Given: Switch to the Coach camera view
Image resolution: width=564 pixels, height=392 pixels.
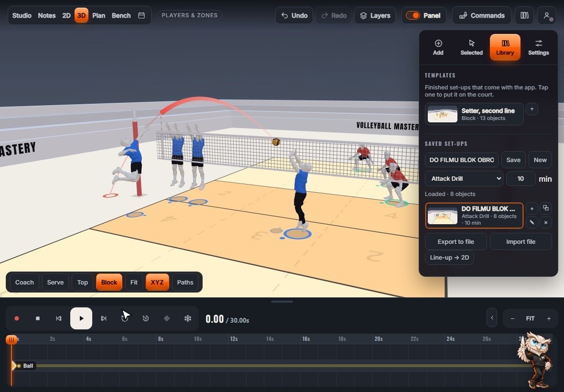Looking at the screenshot, I should 24,283.
